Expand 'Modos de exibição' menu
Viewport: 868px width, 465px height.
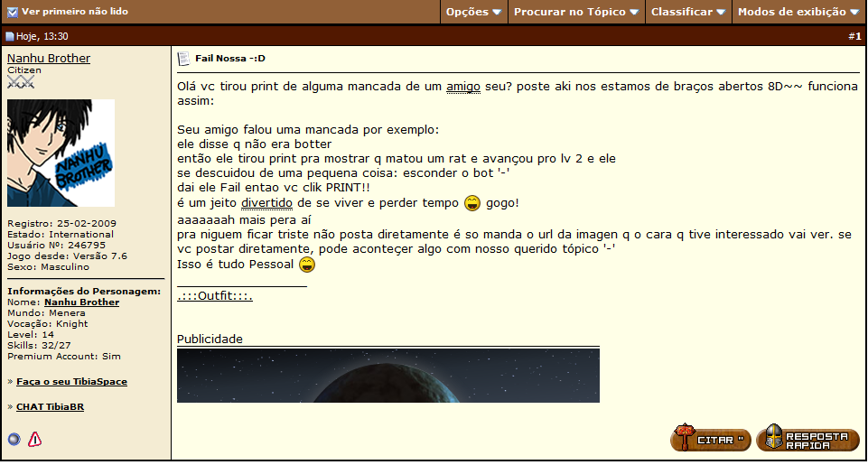(798, 13)
